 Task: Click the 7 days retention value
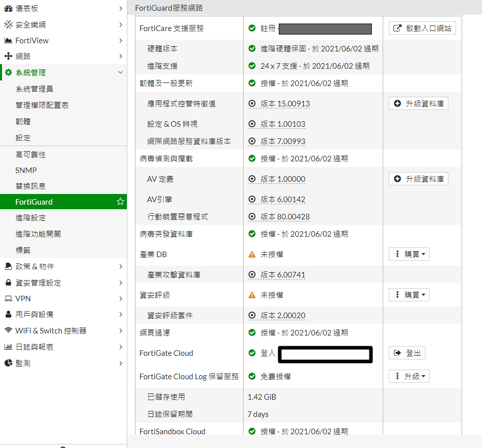coord(258,414)
